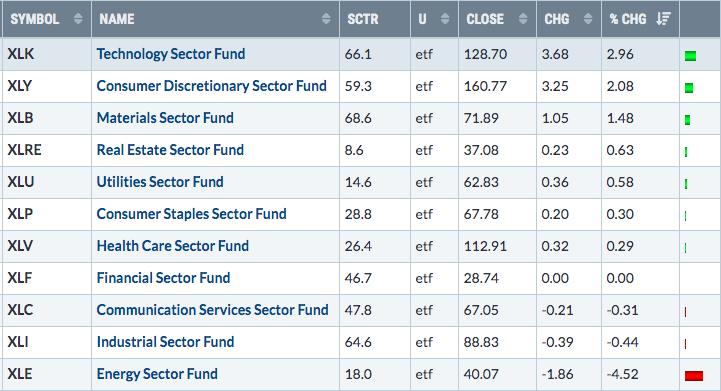The height and width of the screenshot is (391, 721).
Task: Sort by CLOSE price arrows
Action: pyautogui.click(x=523, y=19)
